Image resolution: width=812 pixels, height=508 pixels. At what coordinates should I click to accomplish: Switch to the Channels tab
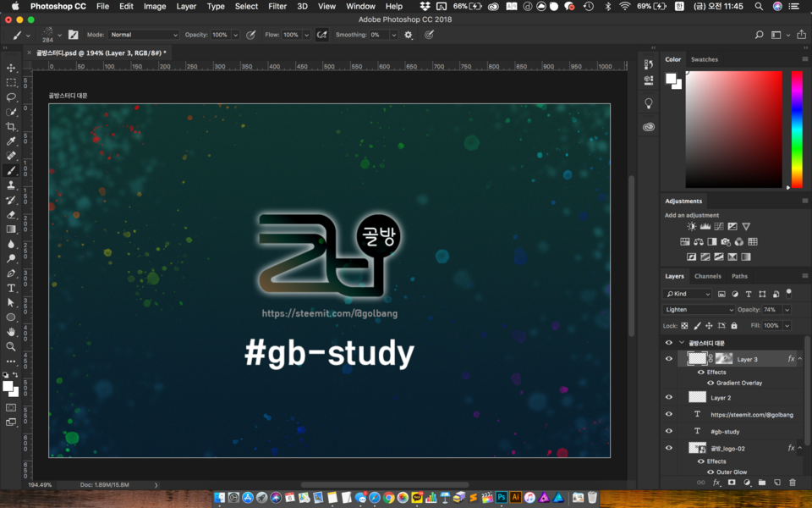707,276
